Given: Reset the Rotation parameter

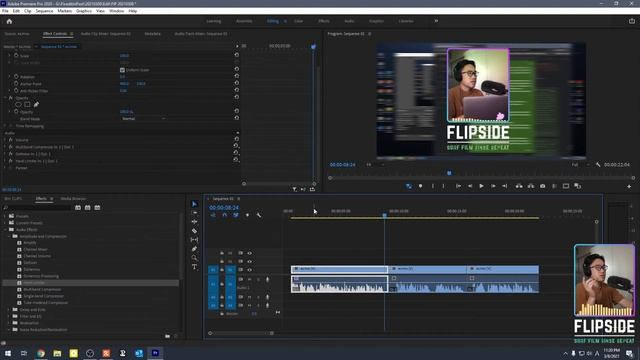Looking at the screenshot, I should tap(237, 76).
